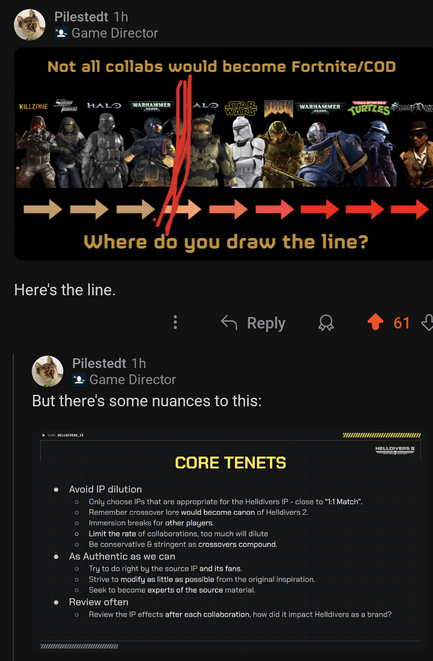Click Game Director flair icon on the reply
Screen dimensions: 433x661
click(x=79, y=379)
